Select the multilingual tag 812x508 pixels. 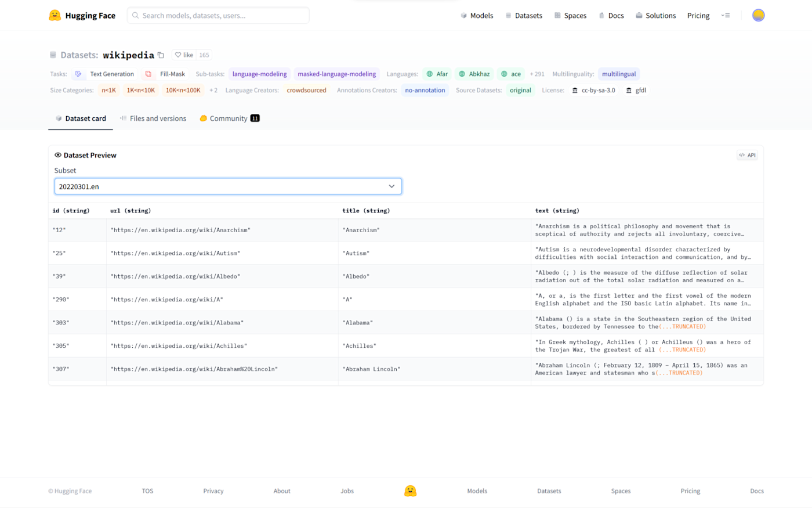tap(619, 74)
